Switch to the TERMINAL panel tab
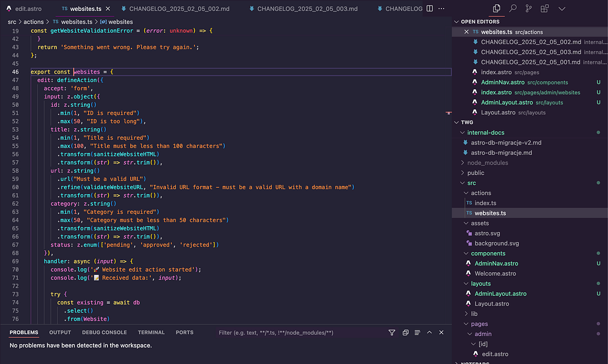This screenshot has height=364, width=608. [x=151, y=332]
